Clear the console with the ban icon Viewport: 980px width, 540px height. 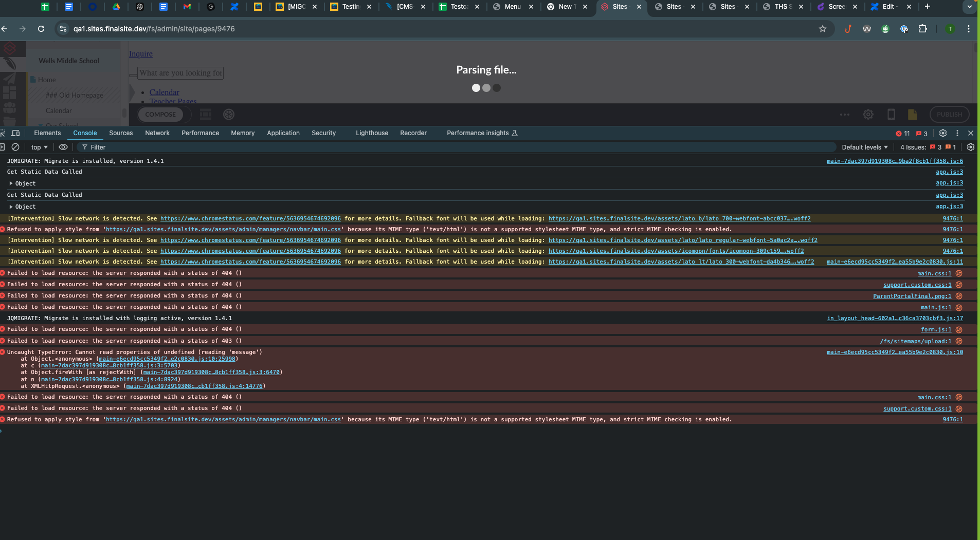pyautogui.click(x=15, y=147)
